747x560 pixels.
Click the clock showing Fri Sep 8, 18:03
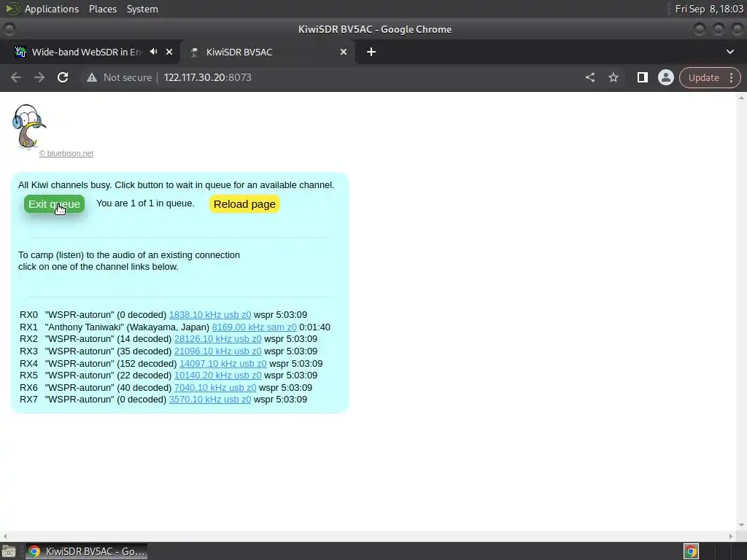(709, 9)
